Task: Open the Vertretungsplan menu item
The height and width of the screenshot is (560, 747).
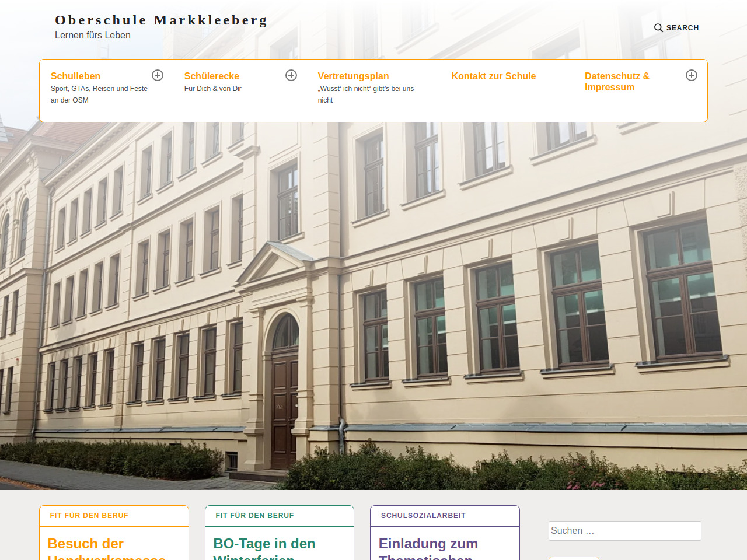Action: click(353, 76)
